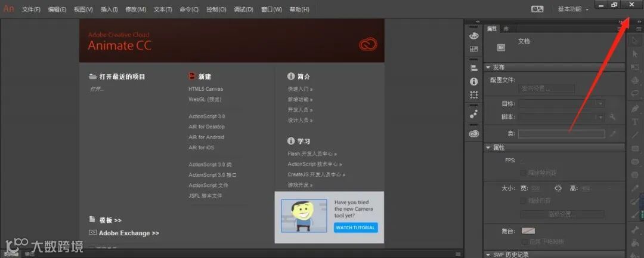Image resolution: width=644 pixels, height=258 pixels.
Task: Open the 基本功能 workspace dropdown
Action: tap(573, 9)
